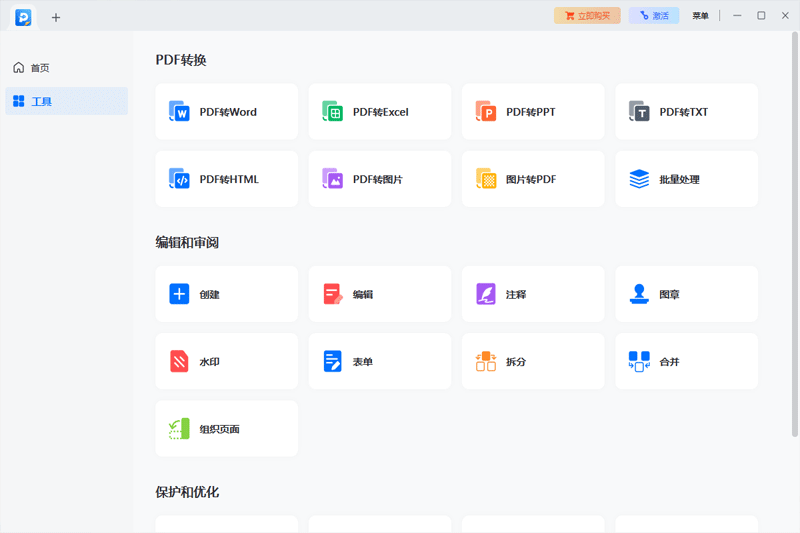Image resolution: width=800 pixels, height=533 pixels.
Task: Open the 图片转PDF converter icon
Action: click(486, 179)
